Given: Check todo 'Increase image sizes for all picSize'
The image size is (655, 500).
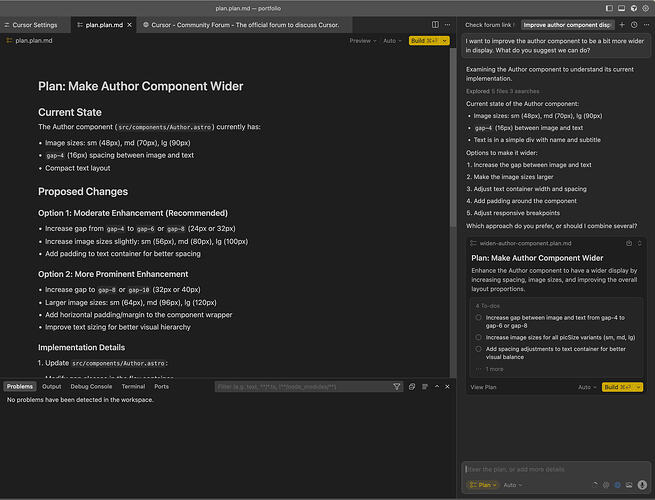Looking at the screenshot, I should [x=478, y=337].
